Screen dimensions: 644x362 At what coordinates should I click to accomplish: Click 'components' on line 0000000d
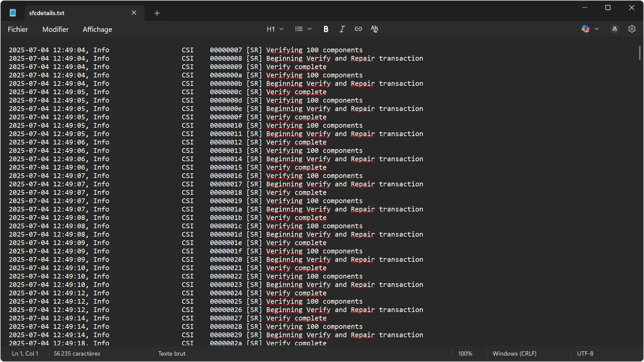point(342,100)
